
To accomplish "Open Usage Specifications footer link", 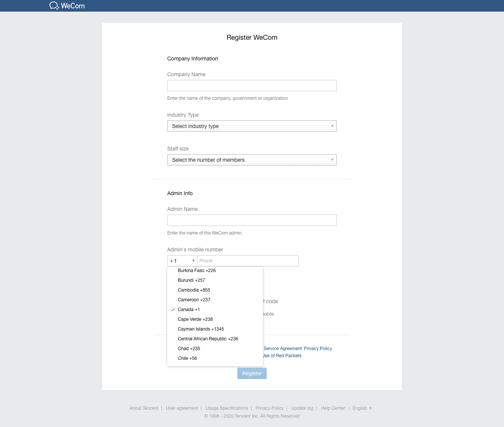I will tap(227, 408).
